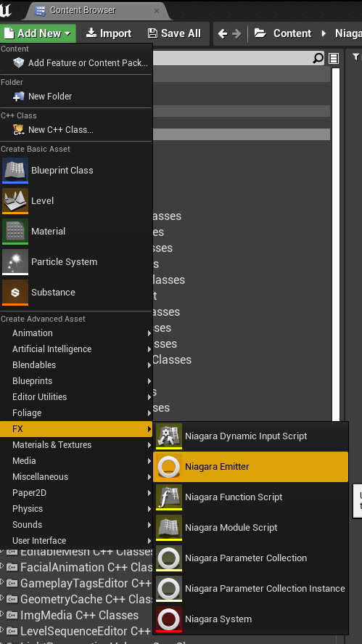Image resolution: width=362 pixels, height=644 pixels.
Task: Choose New C++ Class menu entry
Action: (x=76, y=130)
